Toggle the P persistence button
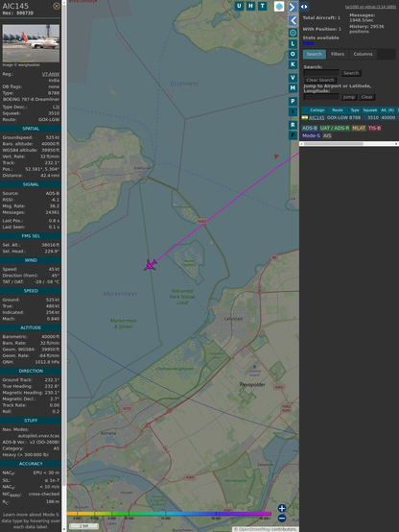The height and width of the screenshot is (532, 399). [293, 101]
